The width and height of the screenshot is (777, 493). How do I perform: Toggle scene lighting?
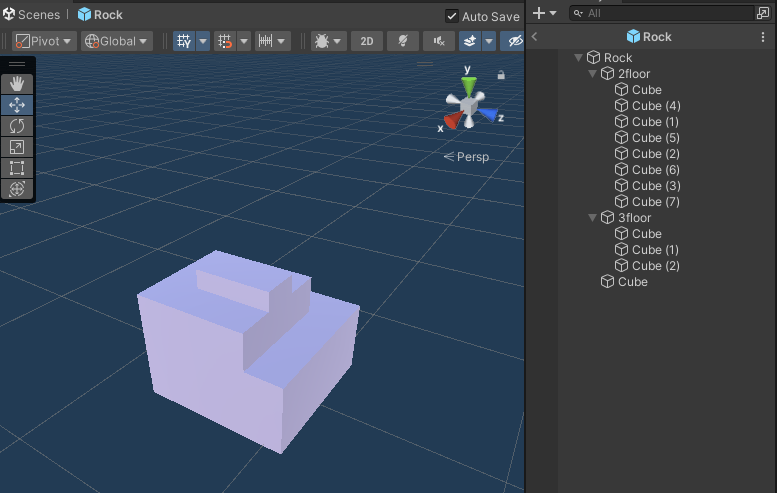click(403, 41)
